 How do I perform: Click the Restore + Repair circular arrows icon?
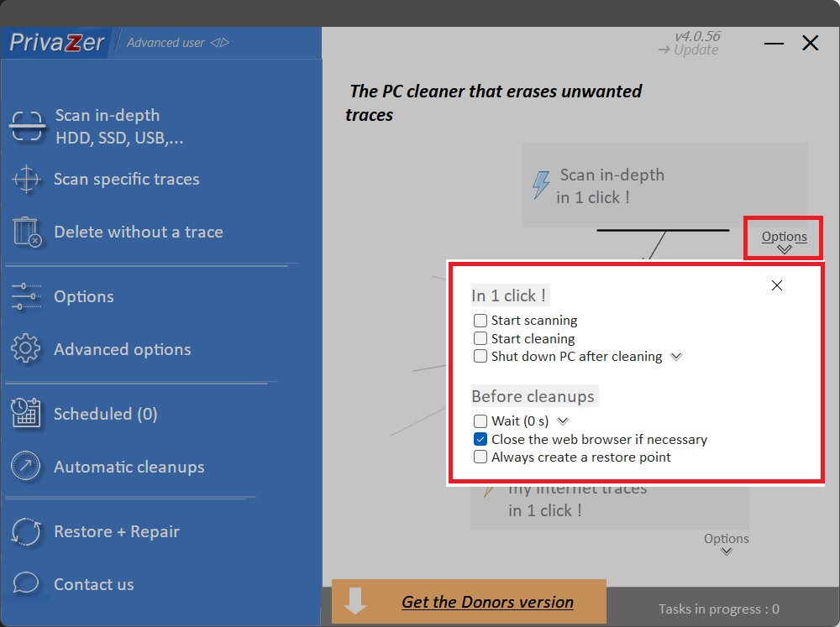pyautogui.click(x=26, y=531)
